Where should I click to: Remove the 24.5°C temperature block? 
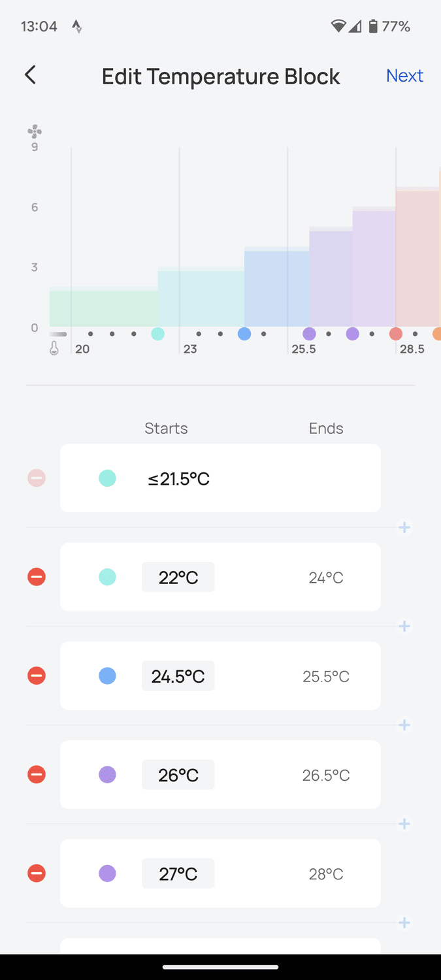37,676
